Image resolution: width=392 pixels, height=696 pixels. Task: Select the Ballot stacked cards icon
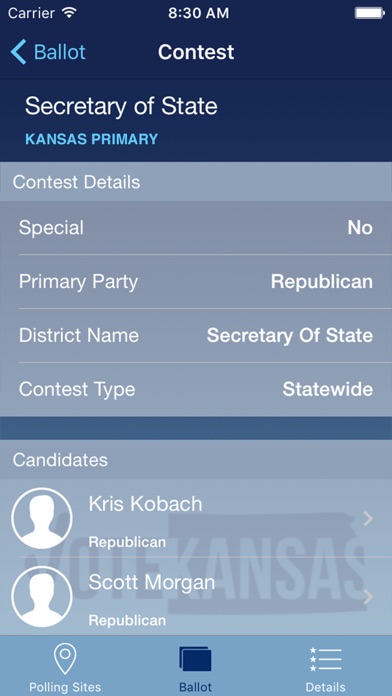coord(195,659)
